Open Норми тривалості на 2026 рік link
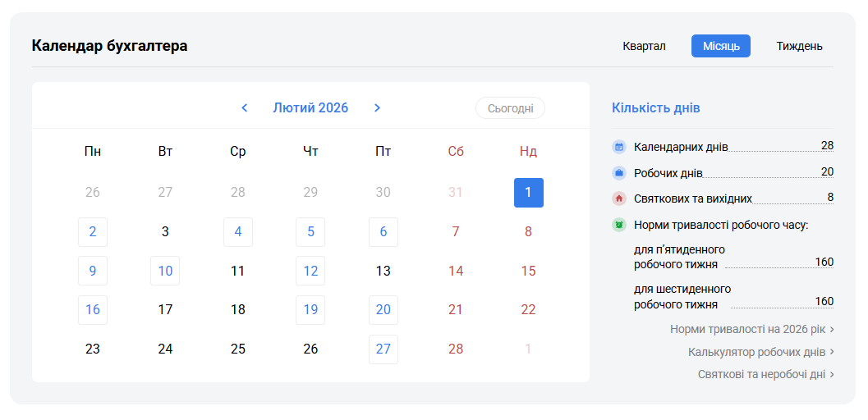The height and width of the screenshot is (420, 868). pyautogui.click(x=751, y=329)
